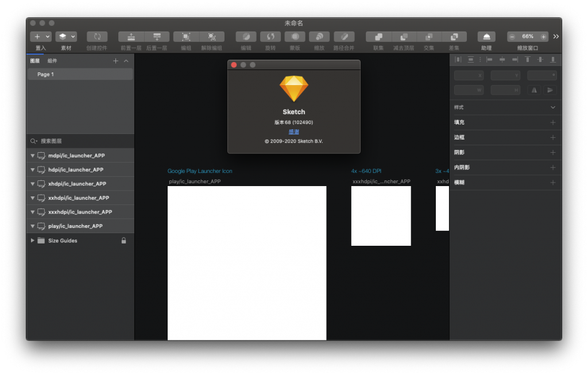This screenshot has width=588, height=375.
Task: Click align bottom icon in inspector
Action: point(553,60)
